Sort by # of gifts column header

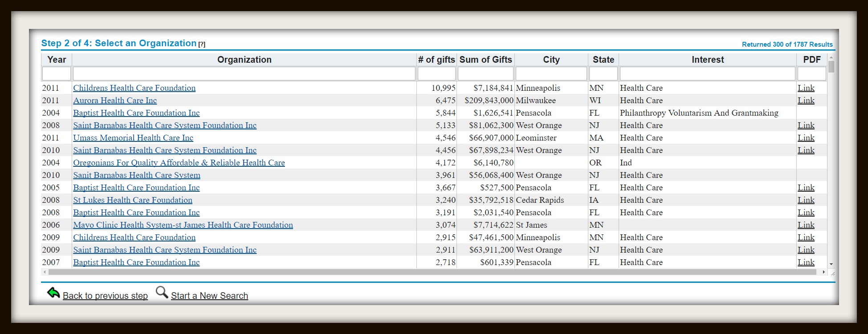coord(436,60)
